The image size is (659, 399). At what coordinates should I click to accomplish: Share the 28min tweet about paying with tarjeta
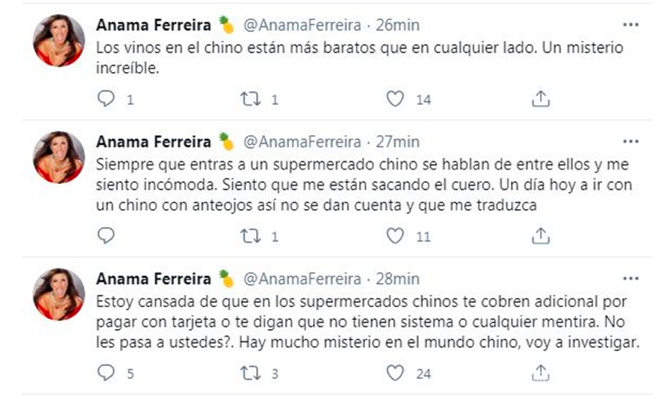pos(540,373)
